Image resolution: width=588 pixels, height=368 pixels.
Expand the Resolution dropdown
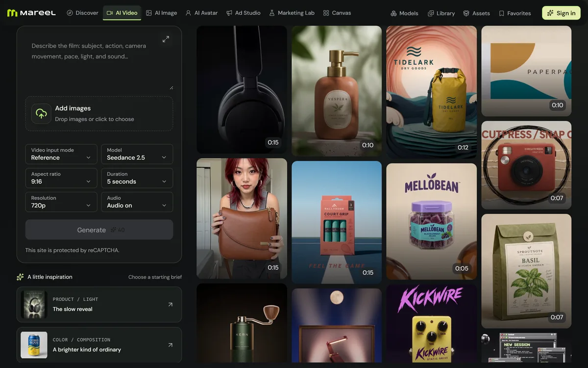coord(61,202)
